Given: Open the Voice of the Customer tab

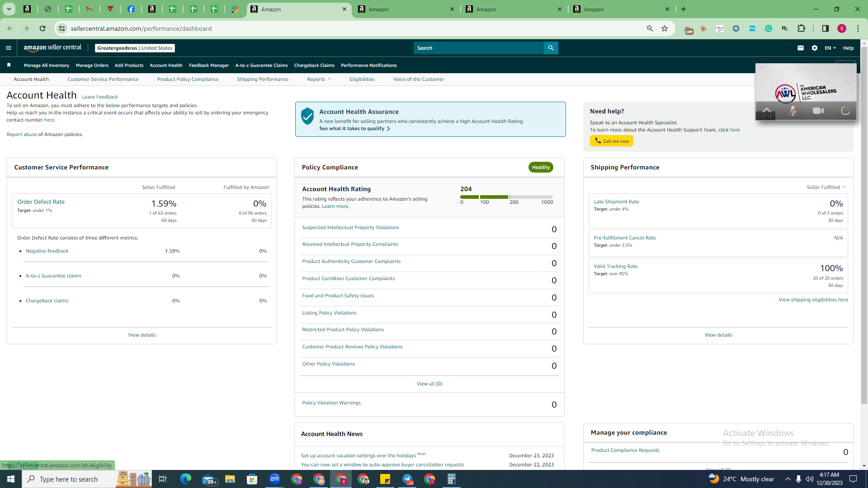Looking at the screenshot, I should click(x=419, y=79).
